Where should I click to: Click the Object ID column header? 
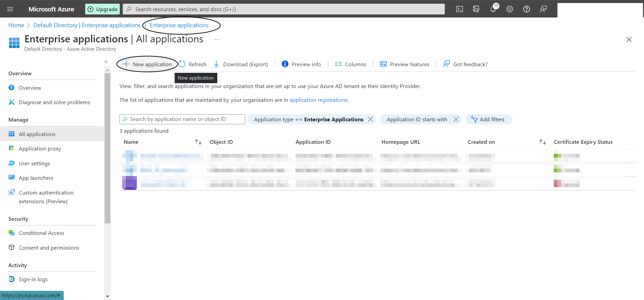[x=221, y=142]
